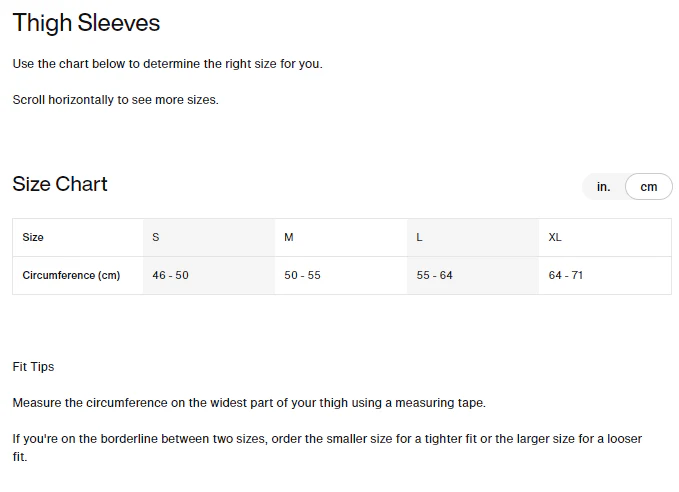This screenshot has height=492, width=679.
Task: Select the cm unit toggle
Action: (649, 187)
